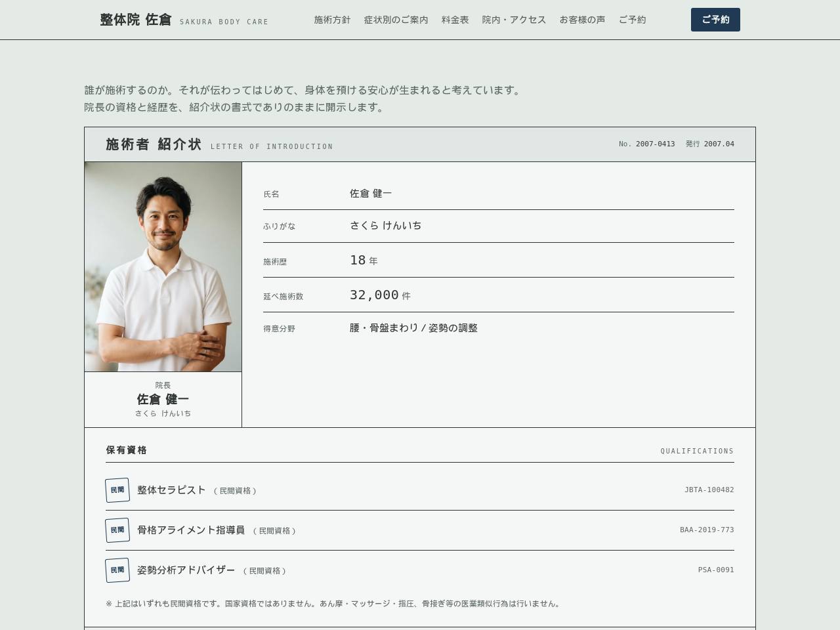The height and width of the screenshot is (630, 840).
Task: Click the ご予約 text link in navigation
Action: tap(632, 20)
